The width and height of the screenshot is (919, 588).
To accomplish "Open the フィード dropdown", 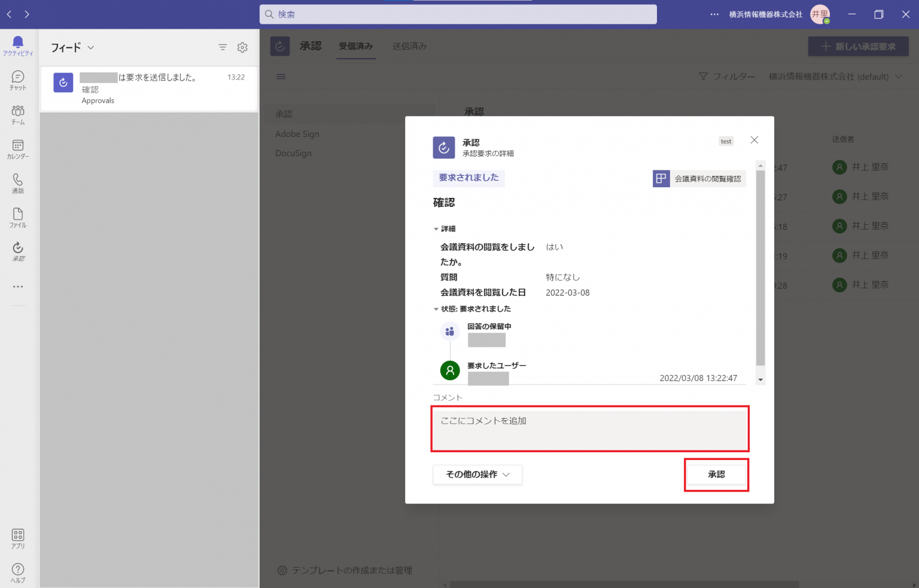I will pyautogui.click(x=72, y=47).
